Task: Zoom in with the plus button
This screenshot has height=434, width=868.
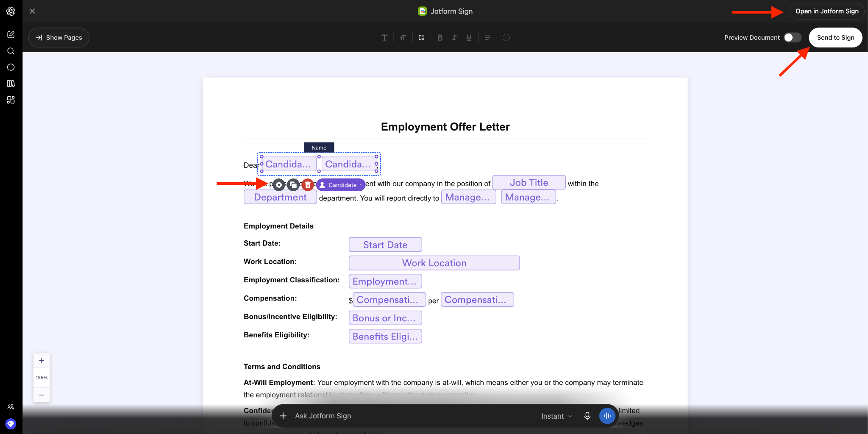Action: [42, 361]
